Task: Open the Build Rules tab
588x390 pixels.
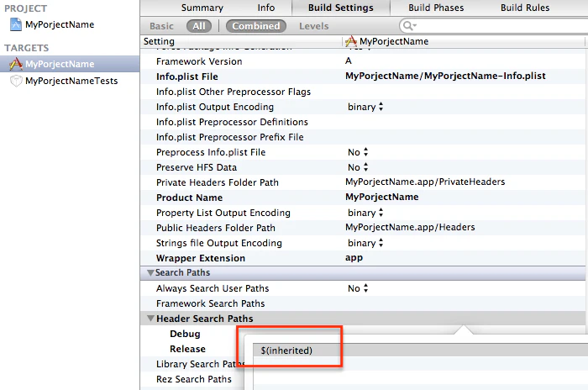Action: 525,8
